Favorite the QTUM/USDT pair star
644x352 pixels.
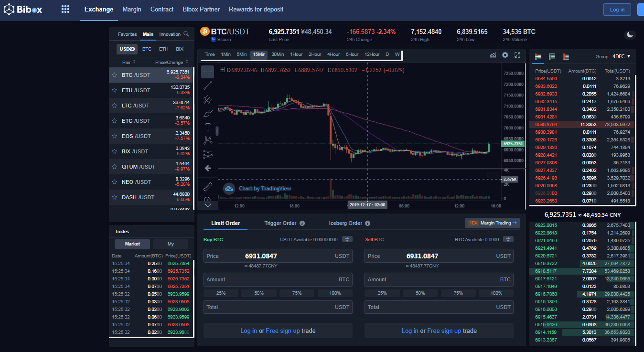point(114,167)
